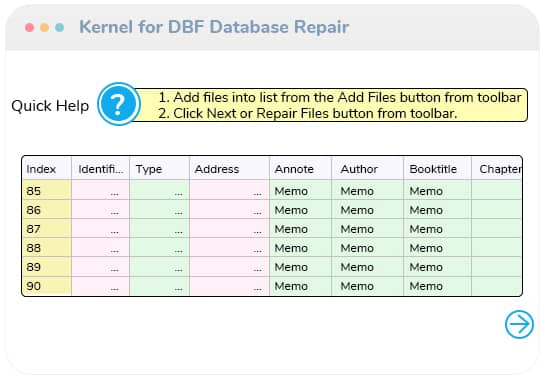545x380 pixels.
Task: Expand Identifier ellipsis in row 90
Action: [x=114, y=289]
